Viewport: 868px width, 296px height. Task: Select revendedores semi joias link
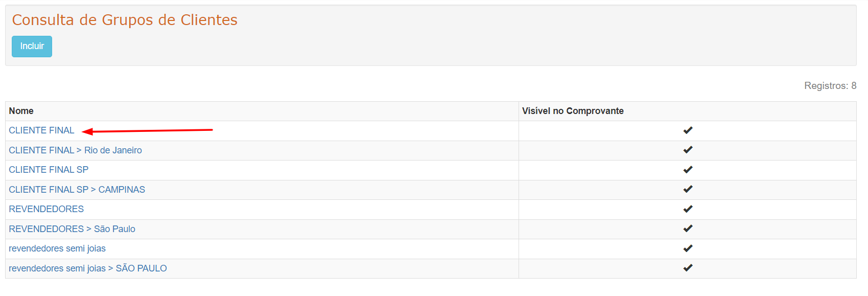57,248
